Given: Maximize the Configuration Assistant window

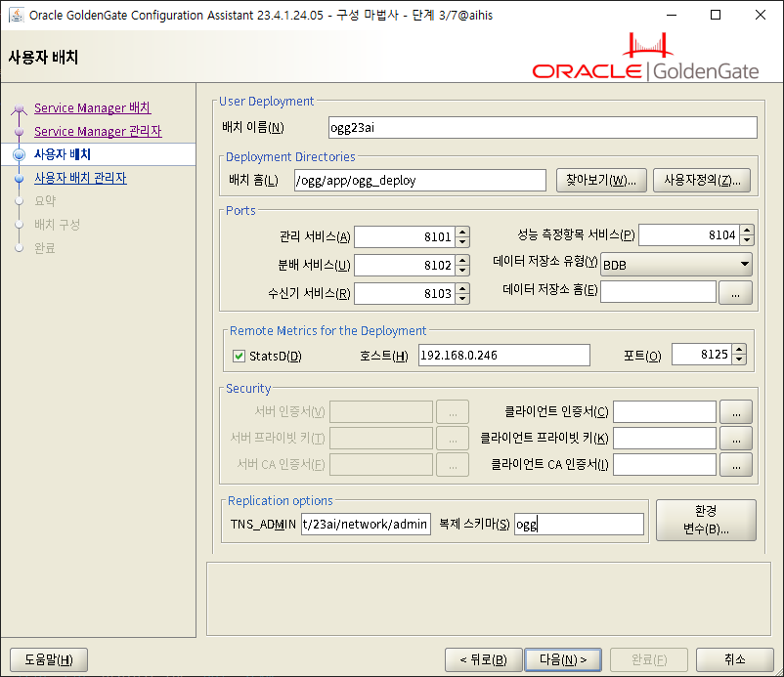Looking at the screenshot, I should point(716,15).
